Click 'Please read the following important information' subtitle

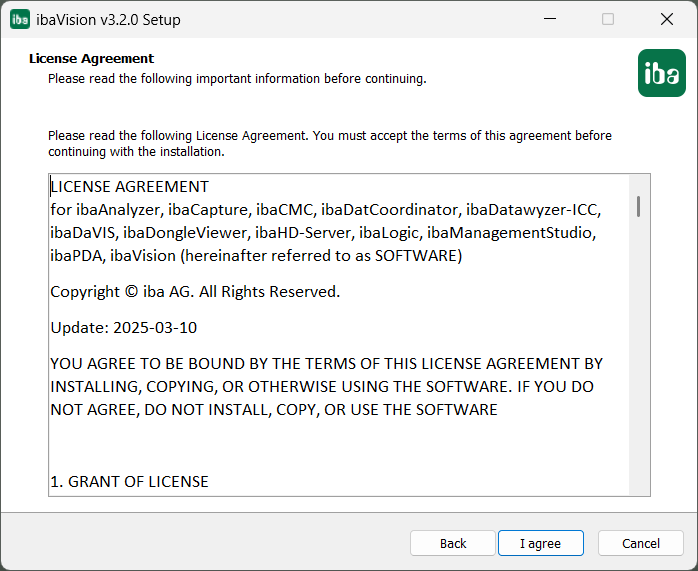[x=237, y=79]
